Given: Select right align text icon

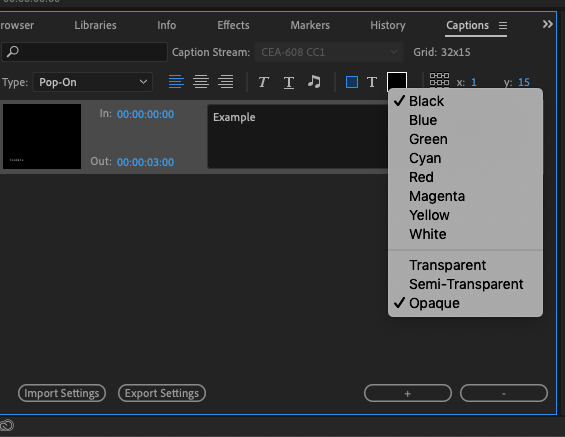Looking at the screenshot, I should [x=226, y=82].
